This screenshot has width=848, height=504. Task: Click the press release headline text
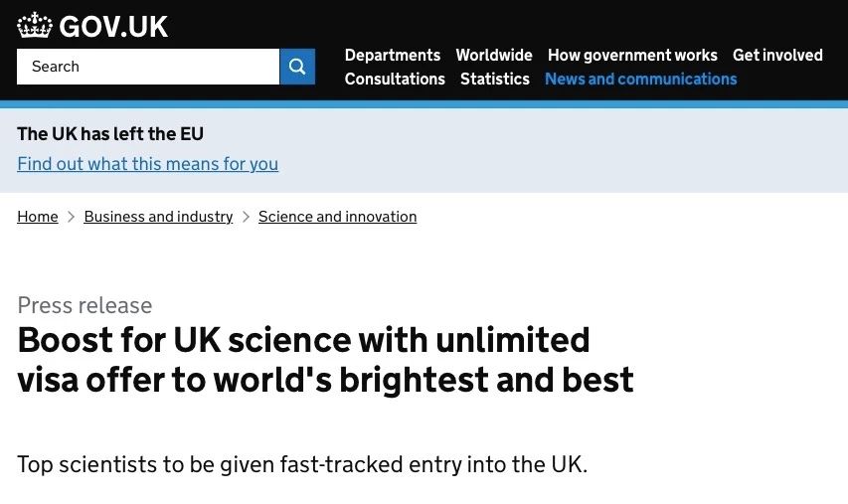tap(325, 360)
